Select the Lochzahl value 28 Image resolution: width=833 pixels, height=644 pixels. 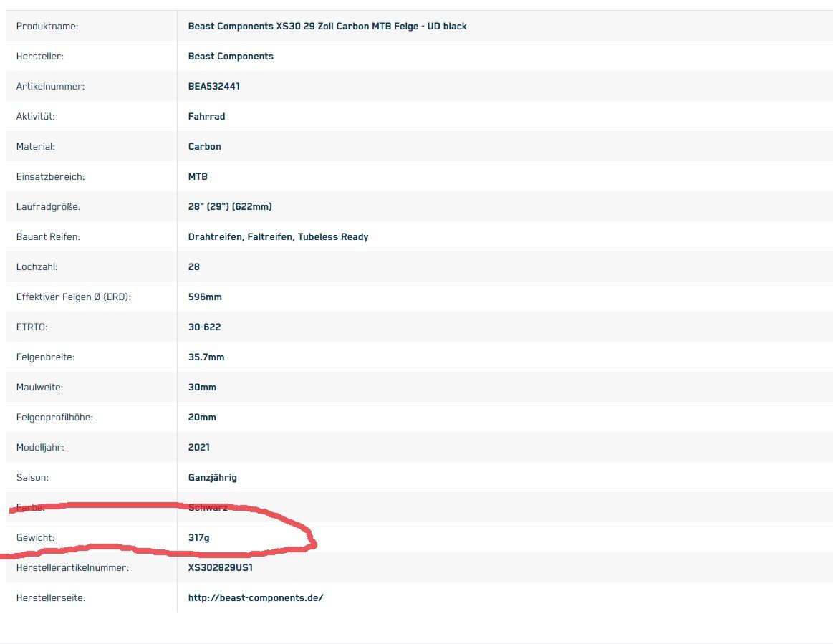pos(193,266)
